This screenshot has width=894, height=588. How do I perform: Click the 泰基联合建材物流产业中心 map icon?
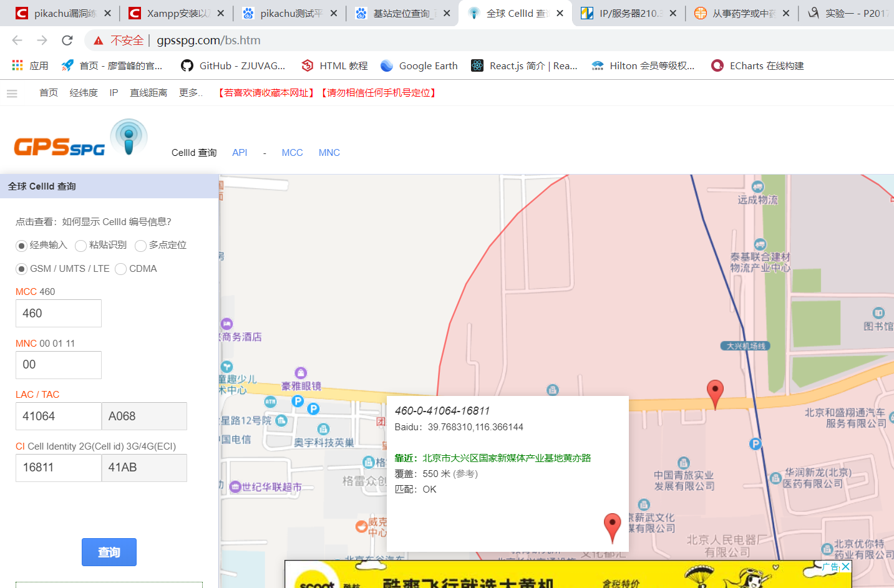point(760,244)
